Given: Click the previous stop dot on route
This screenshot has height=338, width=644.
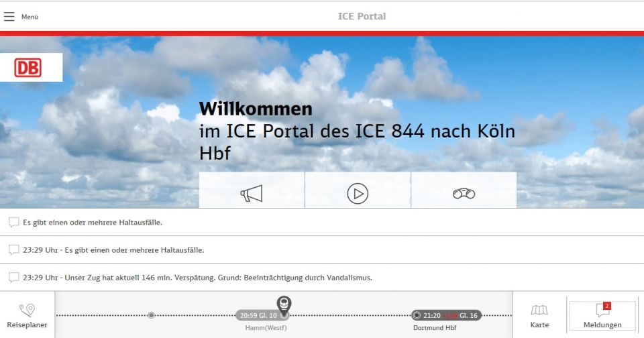Looking at the screenshot, I should pyautogui.click(x=151, y=315).
